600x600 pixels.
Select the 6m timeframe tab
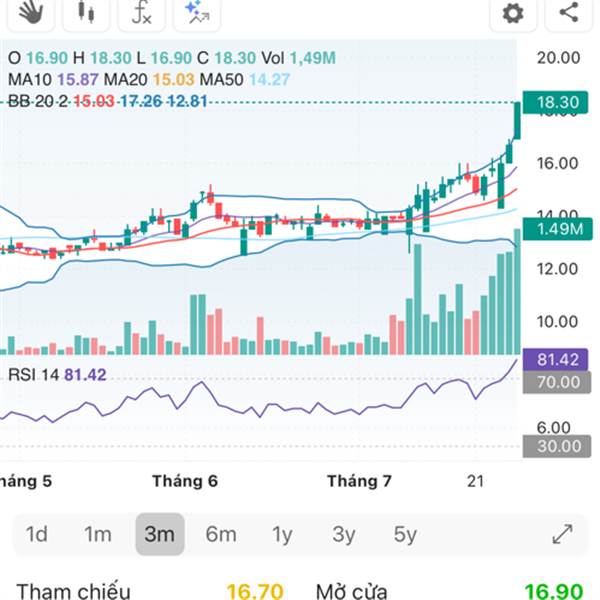(221, 534)
